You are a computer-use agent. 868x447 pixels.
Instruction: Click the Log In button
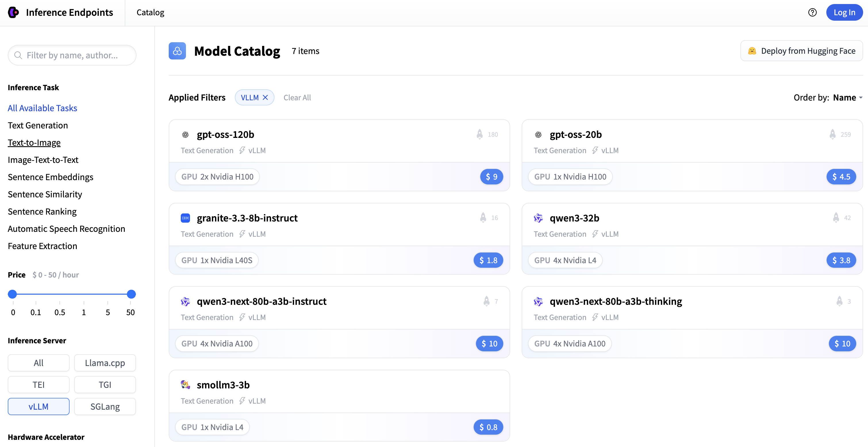(844, 12)
